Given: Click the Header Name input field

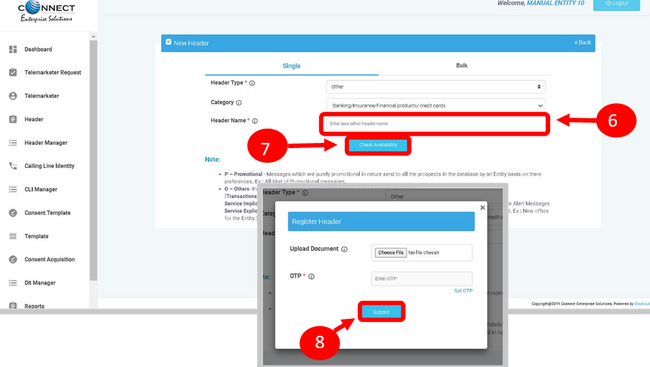Looking at the screenshot, I should [435, 124].
